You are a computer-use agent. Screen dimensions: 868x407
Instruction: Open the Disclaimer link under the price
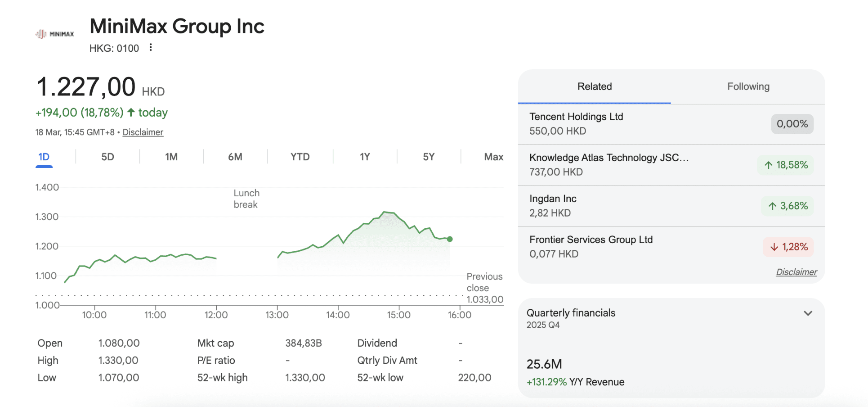tap(143, 132)
